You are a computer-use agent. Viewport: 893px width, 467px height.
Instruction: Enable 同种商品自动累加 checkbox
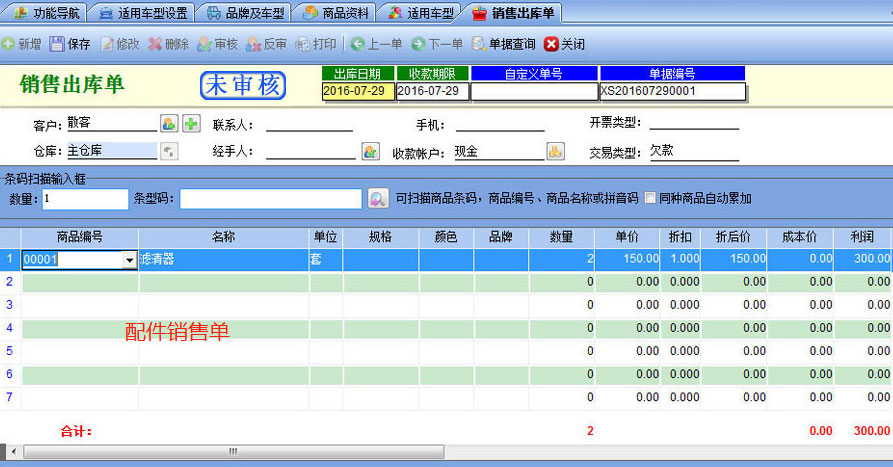point(651,198)
